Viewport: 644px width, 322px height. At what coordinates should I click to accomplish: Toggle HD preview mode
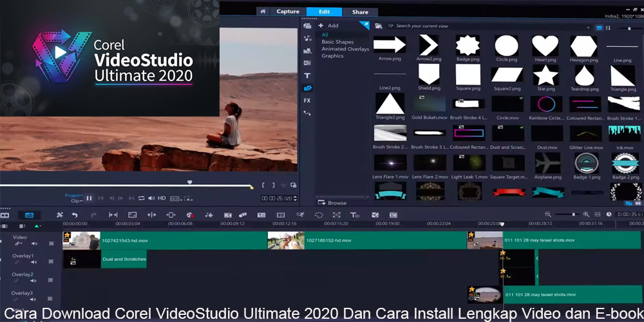point(162,198)
